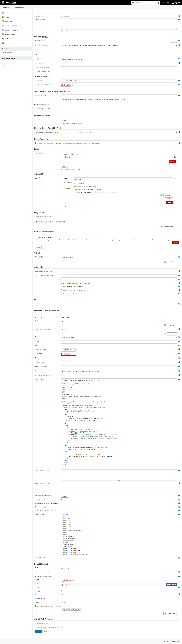Open help for Resource root URL
The image size is (182, 644).
179,95
